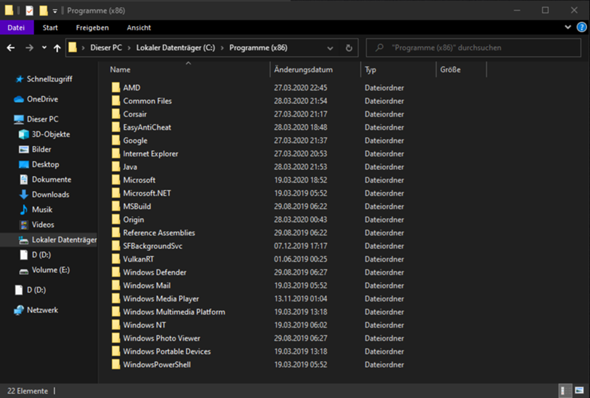Select the Reference Assemblies folder icon
The height and width of the screenshot is (398, 590).
pos(116,232)
